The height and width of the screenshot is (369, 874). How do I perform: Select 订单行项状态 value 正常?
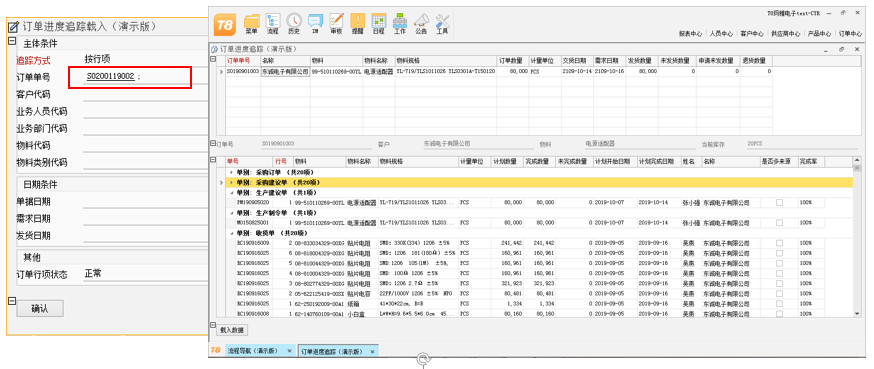93,274
